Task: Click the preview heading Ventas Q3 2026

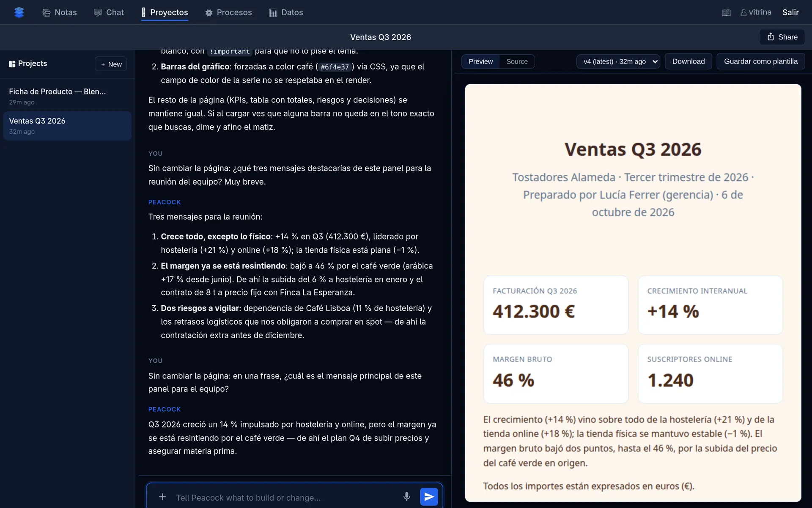Action: pos(633,149)
